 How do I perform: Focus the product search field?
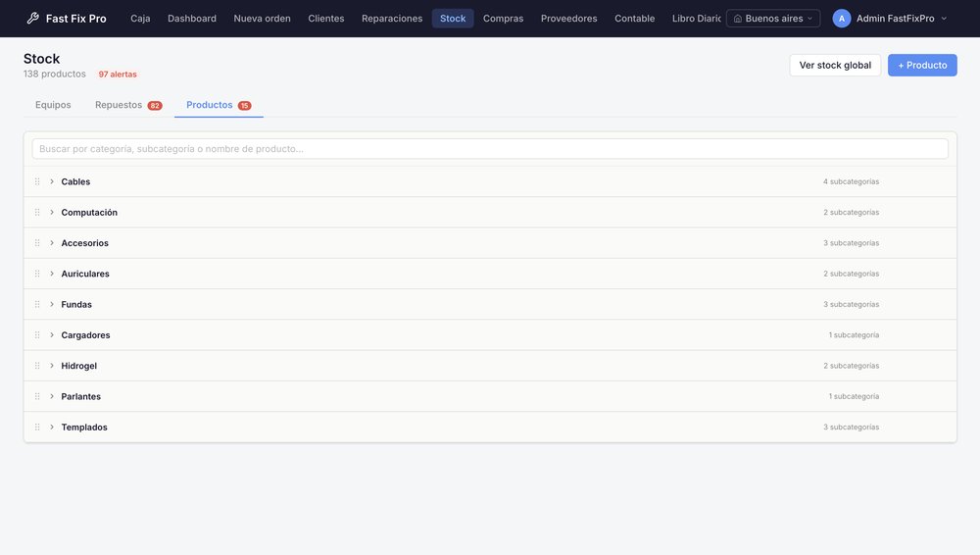click(x=490, y=149)
